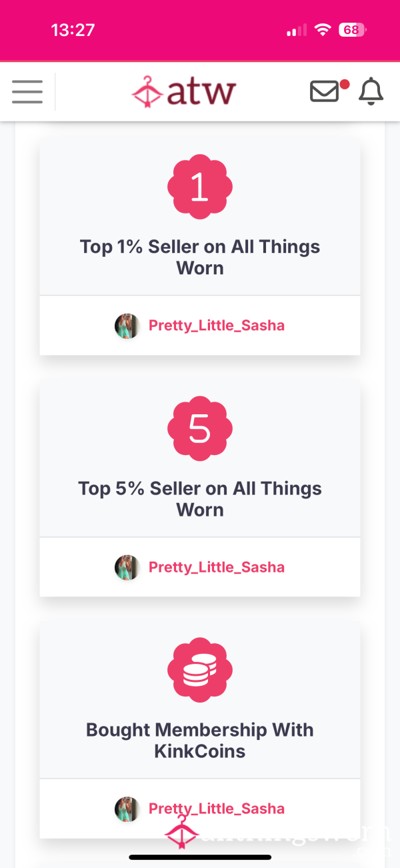
Task: Tap avatar thumbnail in KinkCoins card
Action: [127, 809]
